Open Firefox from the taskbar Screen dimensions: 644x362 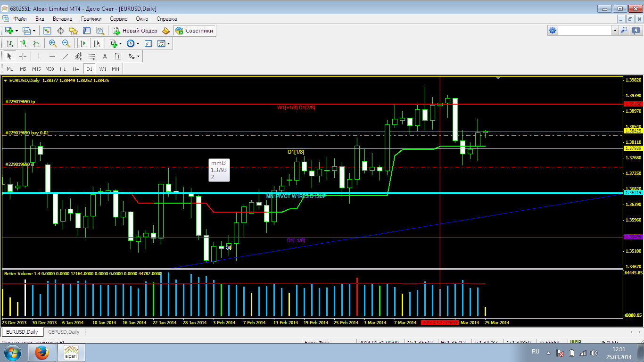[x=42, y=352]
